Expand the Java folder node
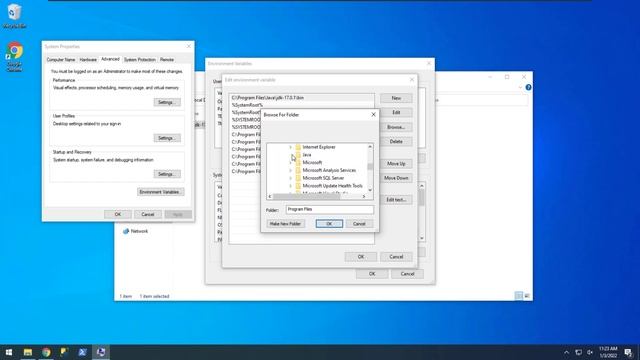 (291, 155)
